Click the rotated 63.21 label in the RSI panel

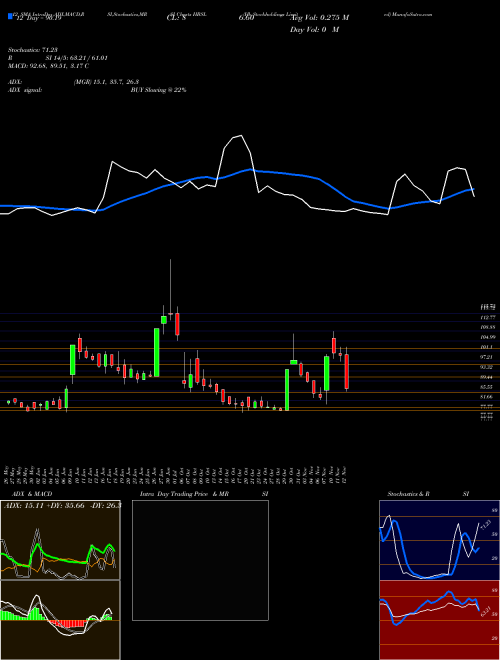click(486, 612)
